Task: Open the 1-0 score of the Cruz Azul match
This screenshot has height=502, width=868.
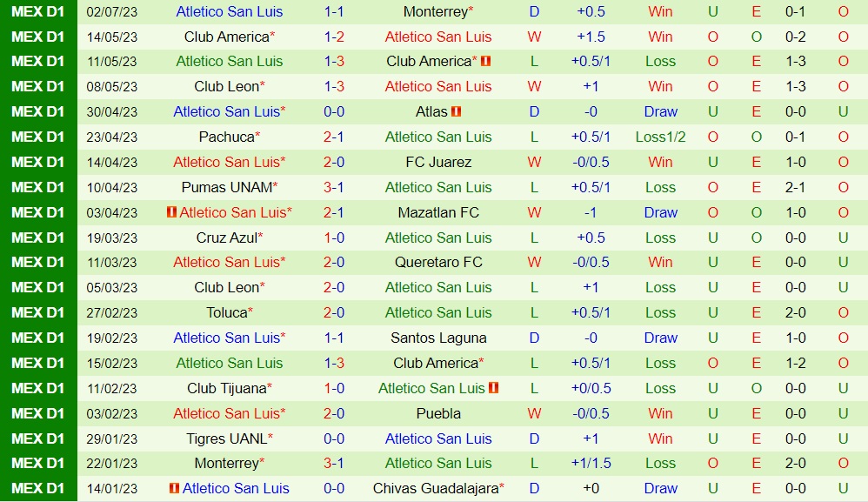Action: 334,238
